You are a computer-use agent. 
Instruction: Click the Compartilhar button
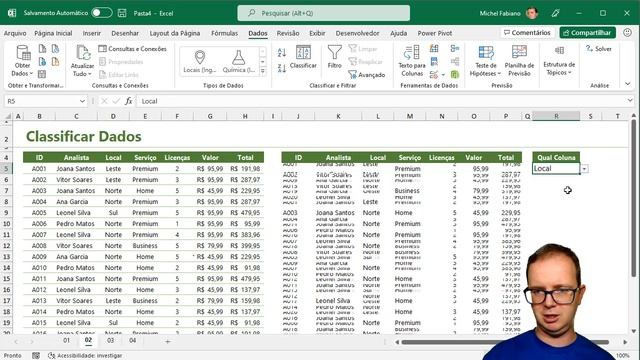[x=587, y=33]
